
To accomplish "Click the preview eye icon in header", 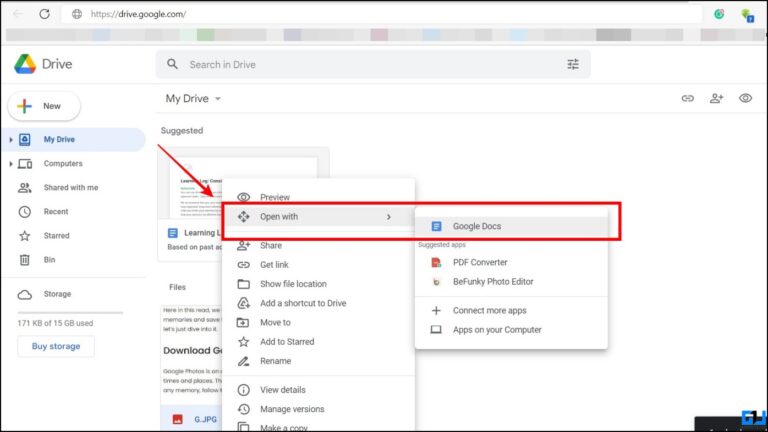I will click(745, 98).
